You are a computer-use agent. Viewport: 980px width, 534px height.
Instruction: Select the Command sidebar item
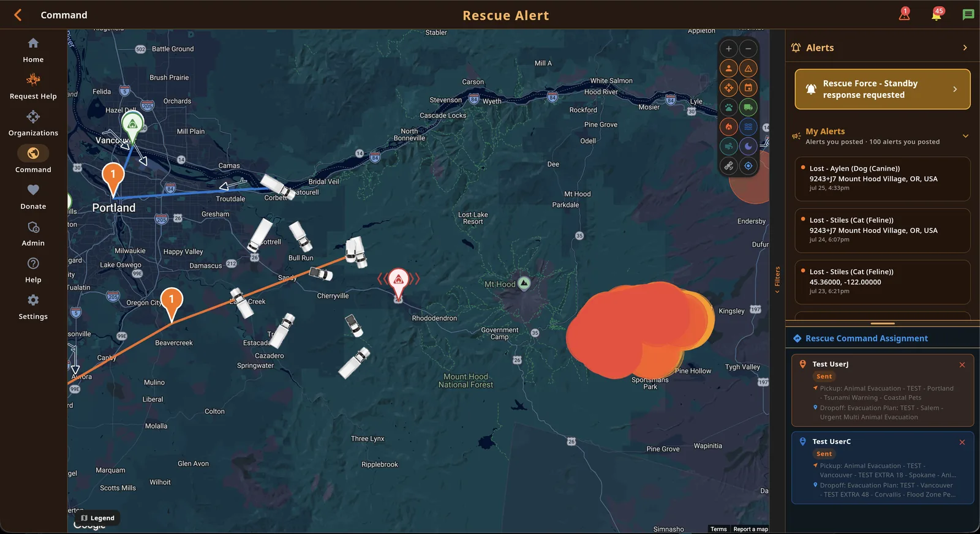point(33,160)
